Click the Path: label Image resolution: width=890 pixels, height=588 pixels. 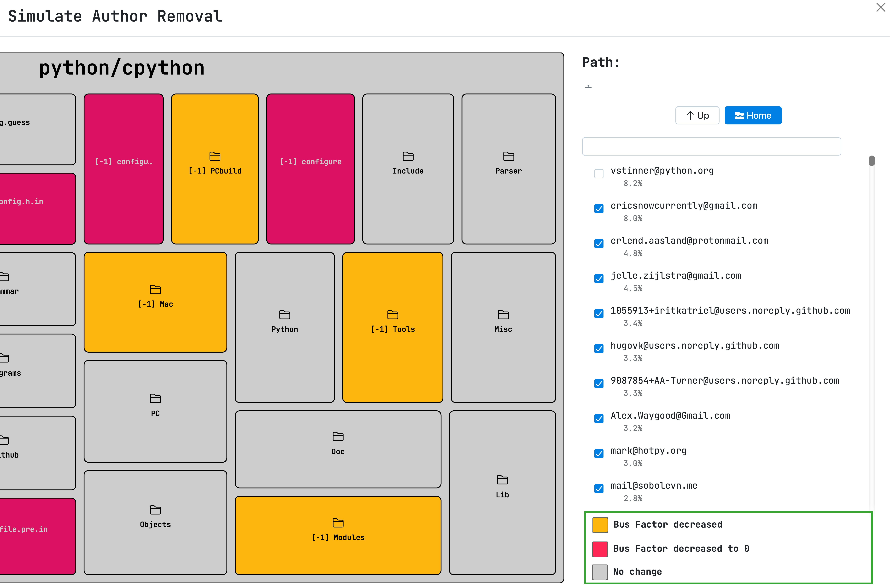point(601,62)
